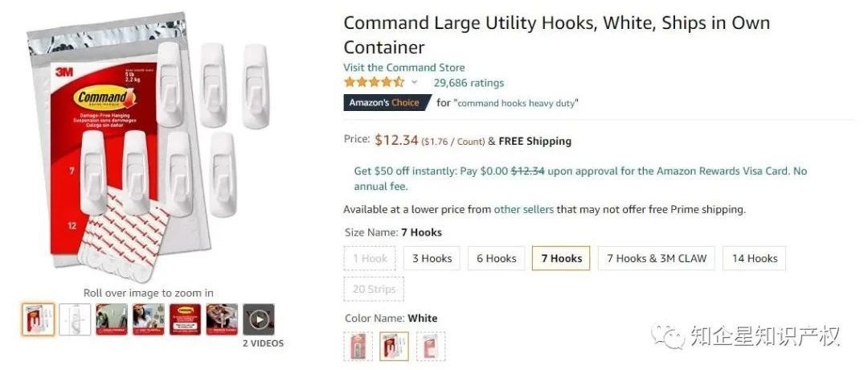Viewport: 868px width, 370px height.
Task: Select the first color swatch option
Action: pyautogui.click(x=358, y=346)
